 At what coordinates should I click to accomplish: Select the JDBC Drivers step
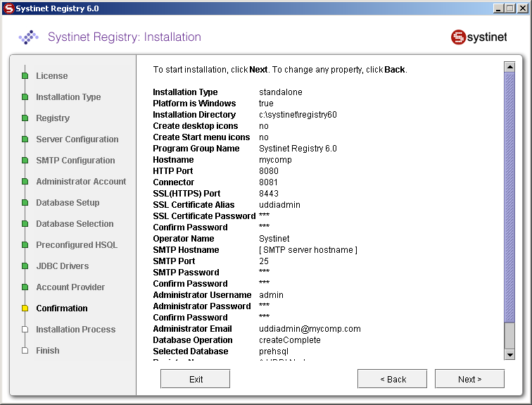[x=63, y=266]
